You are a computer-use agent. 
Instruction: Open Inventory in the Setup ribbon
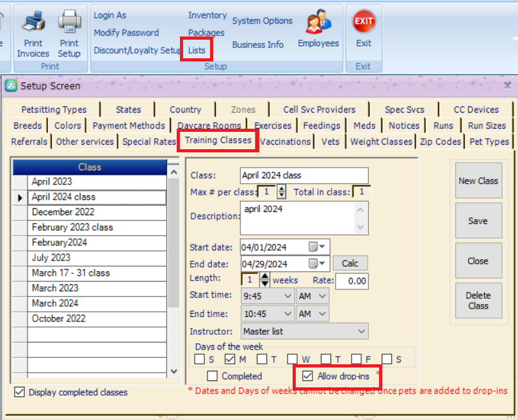207,15
